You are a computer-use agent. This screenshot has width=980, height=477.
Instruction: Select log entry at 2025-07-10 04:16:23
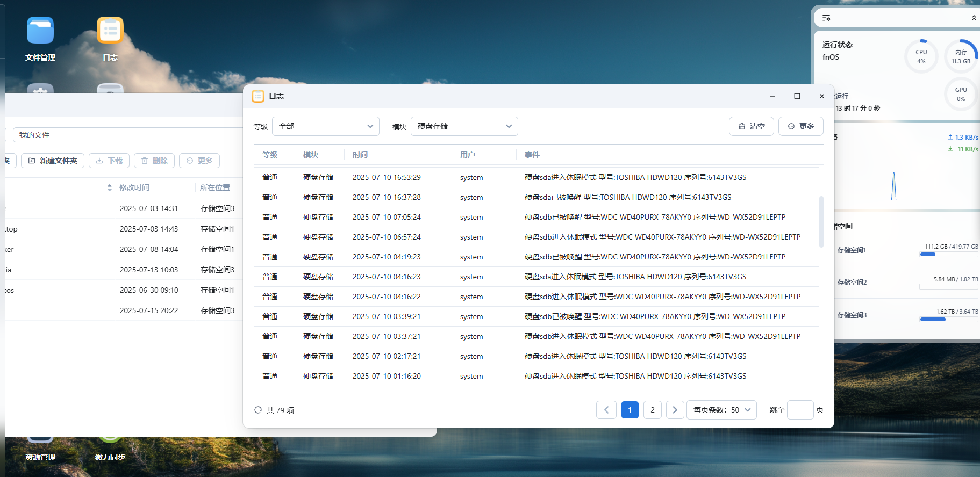(537, 277)
